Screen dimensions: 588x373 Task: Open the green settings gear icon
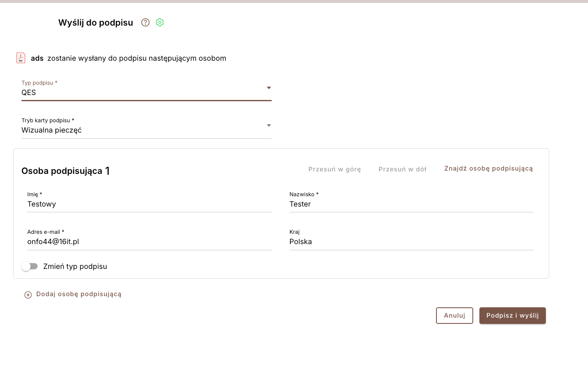[160, 22]
